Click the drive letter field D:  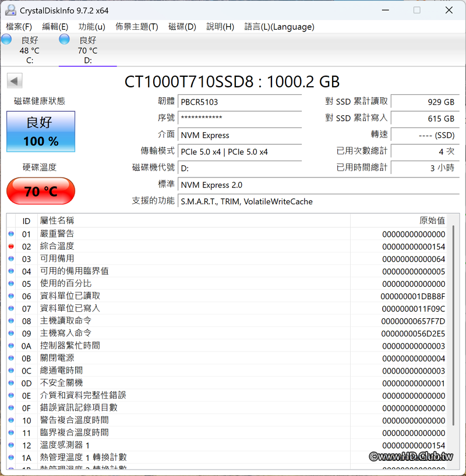click(x=239, y=168)
